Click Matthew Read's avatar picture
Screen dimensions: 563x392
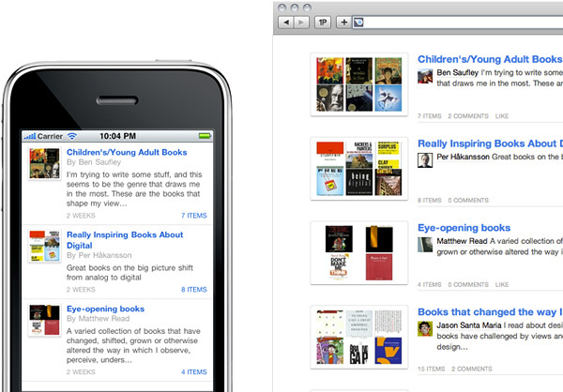[x=425, y=245]
